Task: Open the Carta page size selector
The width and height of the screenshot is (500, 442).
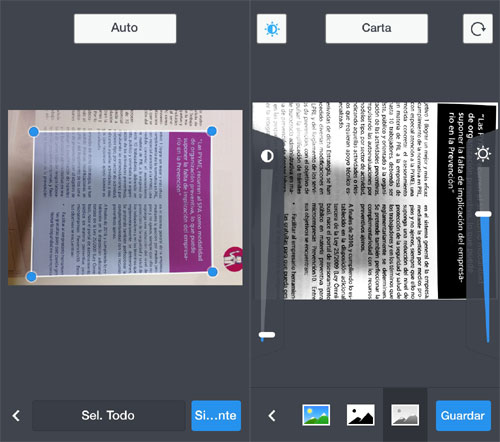Action: pyautogui.click(x=377, y=29)
